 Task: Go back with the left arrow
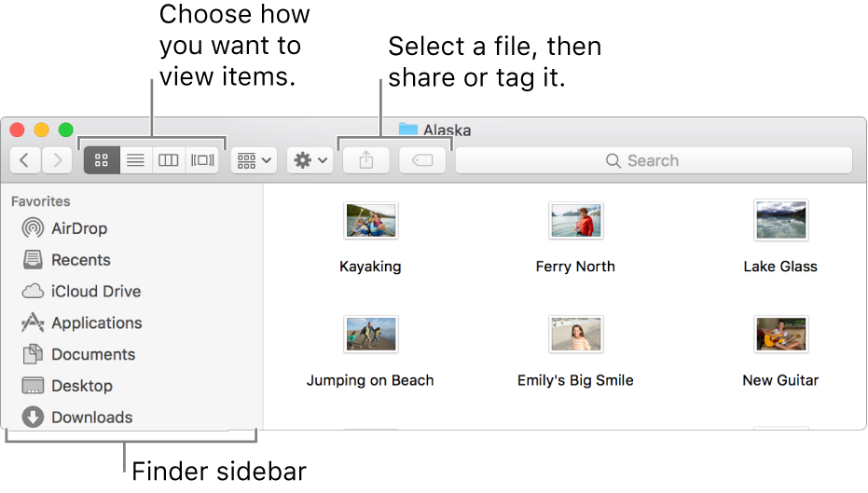pyautogui.click(x=25, y=160)
